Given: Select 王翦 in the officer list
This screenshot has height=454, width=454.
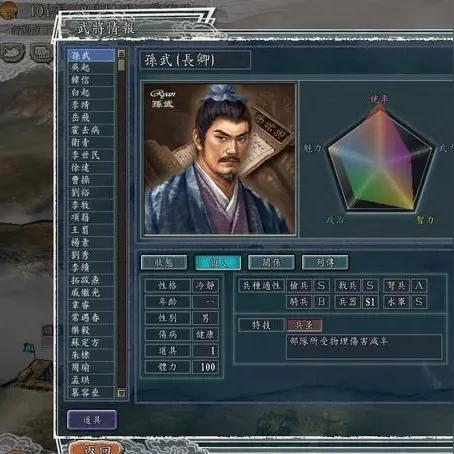Looking at the screenshot, I should (x=91, y=230).
